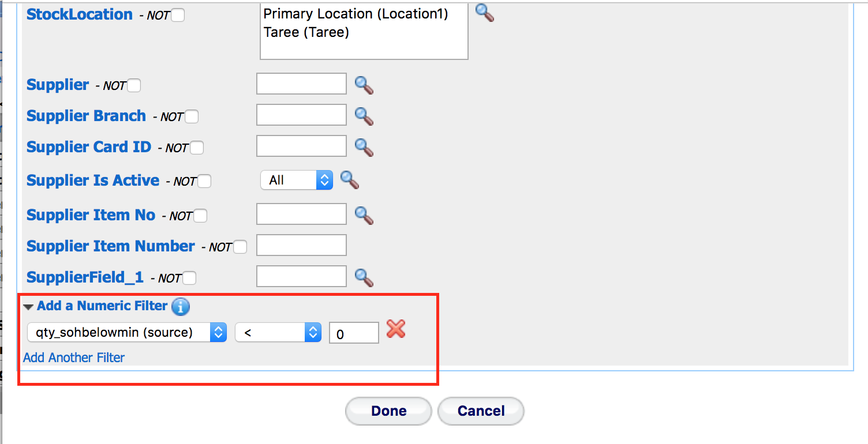868x444 pixels.
Task: Click the Done button
Action: pyautogui.click(x=388, y=411)
